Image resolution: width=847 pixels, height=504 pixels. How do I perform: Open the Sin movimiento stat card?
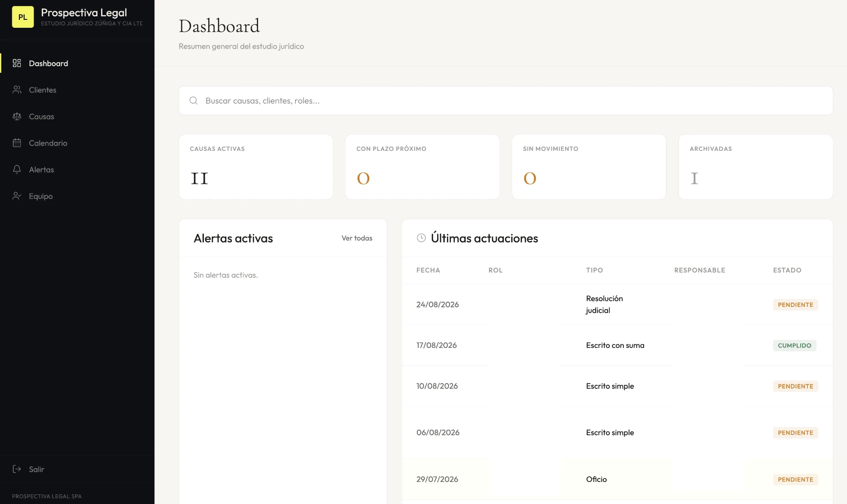[x=589, y=167]
